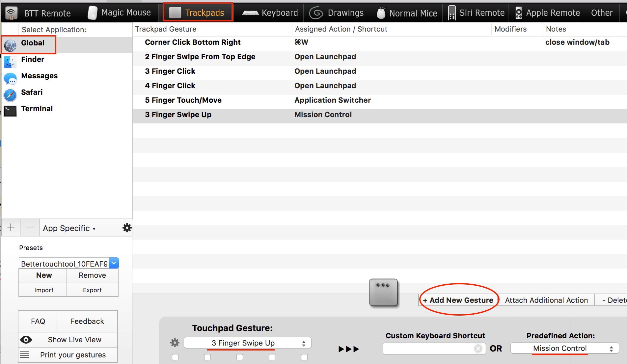627x364 pixels.
Task: Toggle the rightmost modifier checkbox
Action: [304, 357]
